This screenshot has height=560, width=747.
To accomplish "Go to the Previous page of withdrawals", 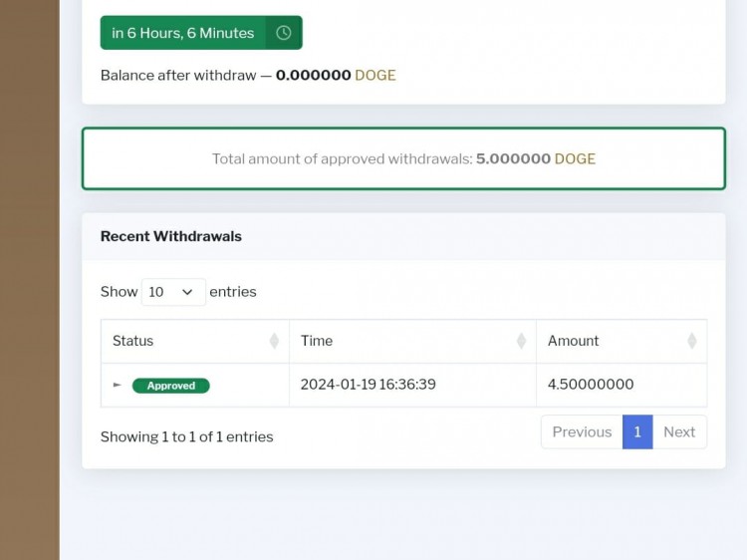I will (582, 431).
